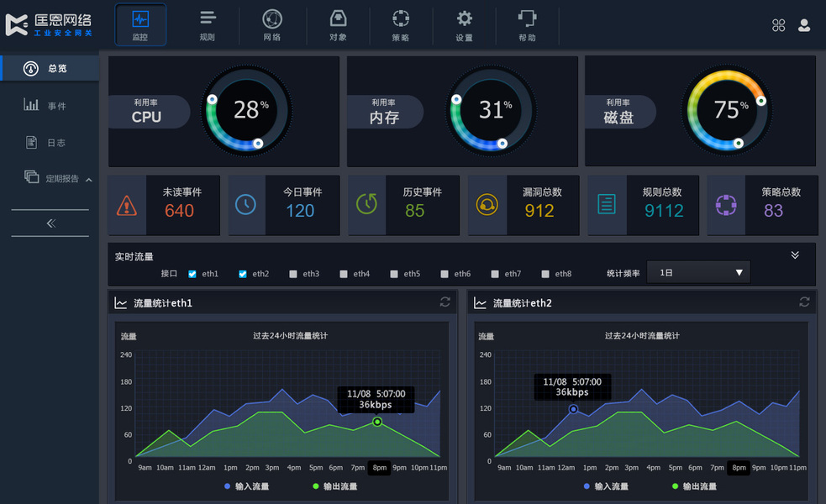
Task: Click the 磁盘 利用率 label pill
Action: (621, 112)
